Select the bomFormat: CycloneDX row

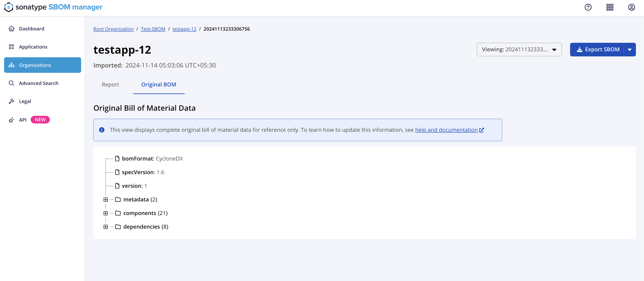pos(149,159)
